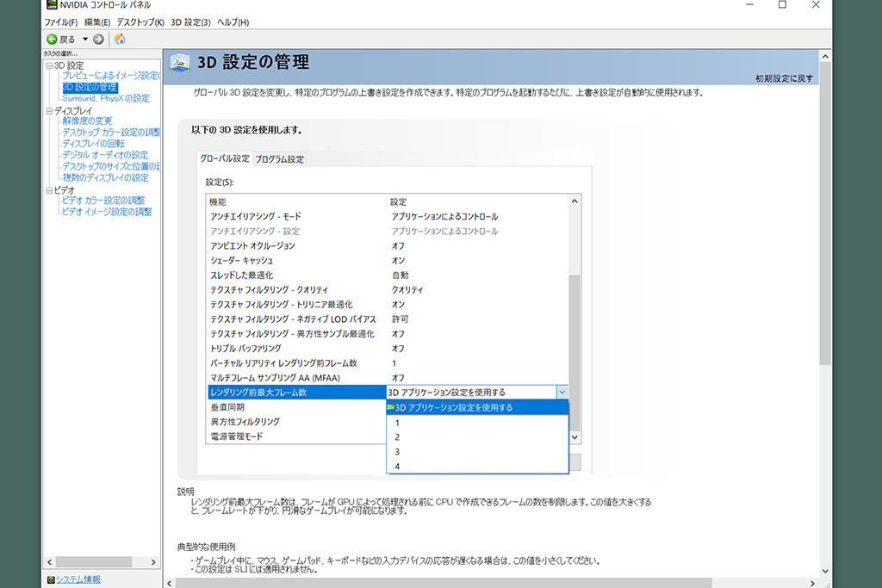
Task: Click the main panel horizontal scroll-right arrow
Action: coord(813,584)
